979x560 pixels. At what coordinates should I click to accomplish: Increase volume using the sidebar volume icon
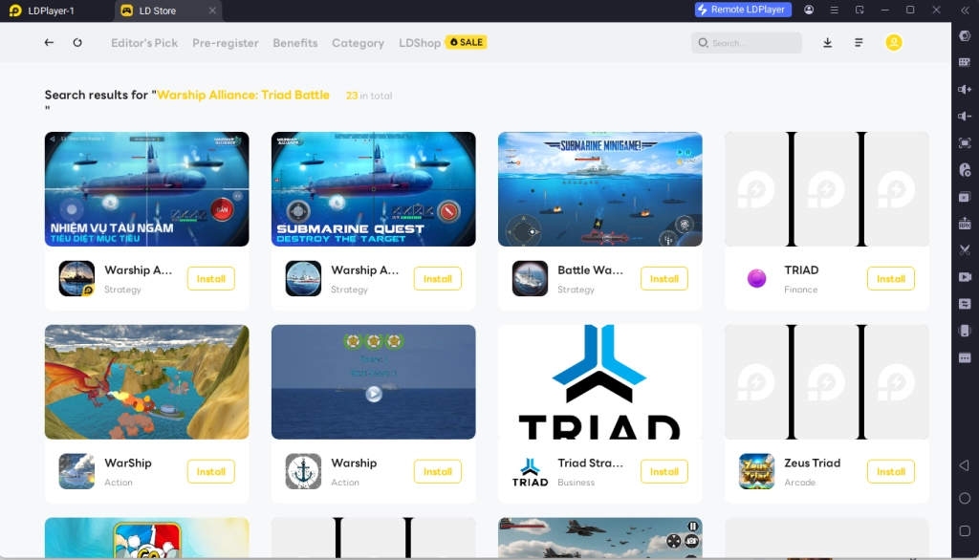(x=966, y=89)
